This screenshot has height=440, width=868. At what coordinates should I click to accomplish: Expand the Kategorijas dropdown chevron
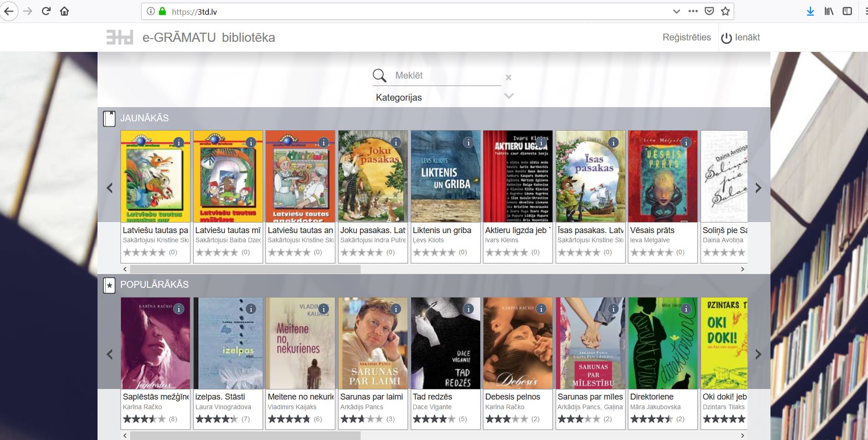509,96
